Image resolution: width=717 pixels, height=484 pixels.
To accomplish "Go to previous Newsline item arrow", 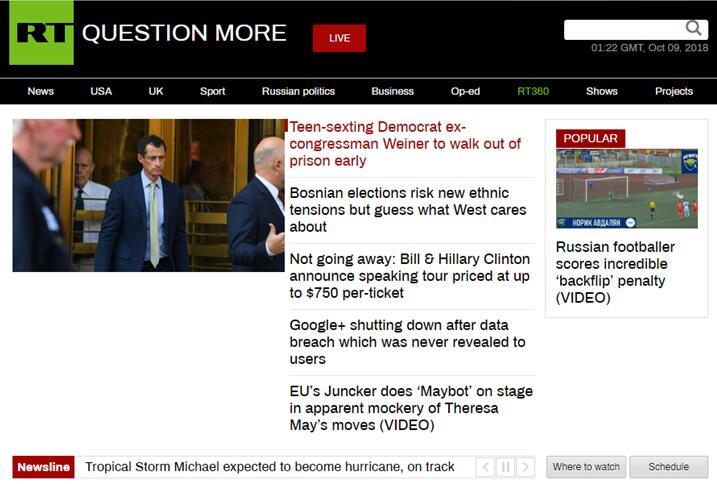I will [485, 467].
